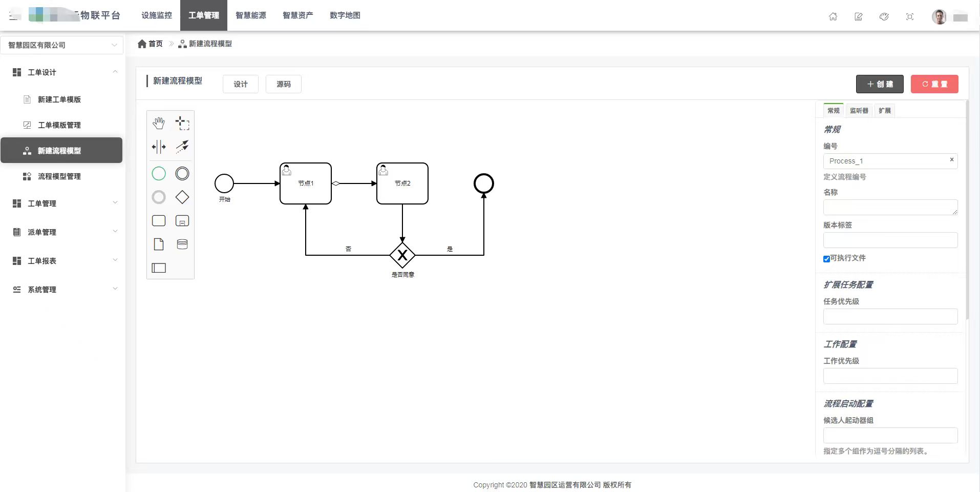The height and width of the screenshot is (492, 980).
Task: Switch to the 监听器 properties tab
Action: [x=859, y=111]
